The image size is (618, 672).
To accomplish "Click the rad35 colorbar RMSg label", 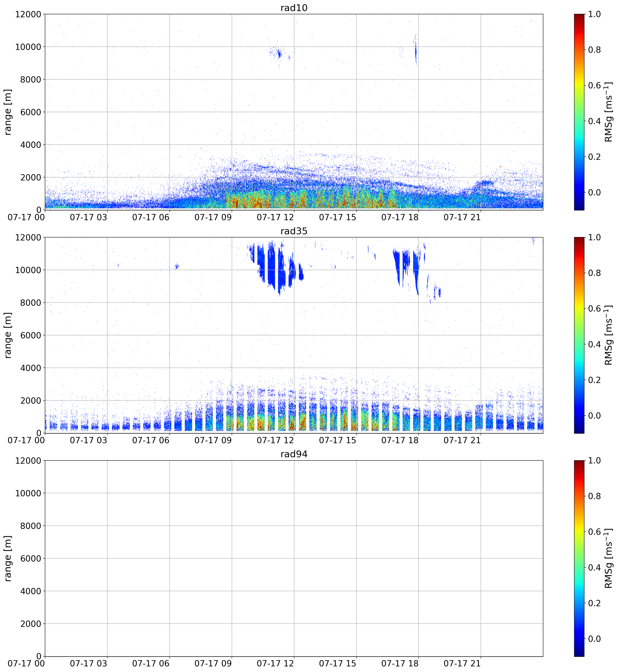I will click(609, 335).
